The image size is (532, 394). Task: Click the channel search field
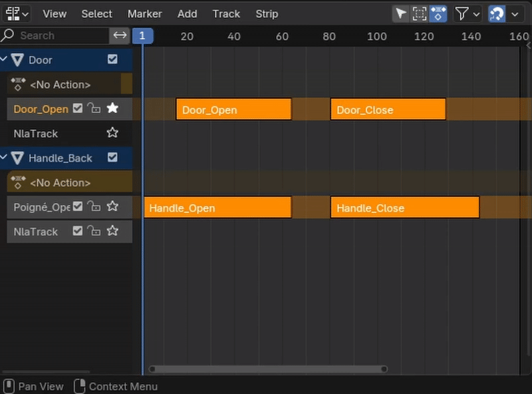click(60, 35)
